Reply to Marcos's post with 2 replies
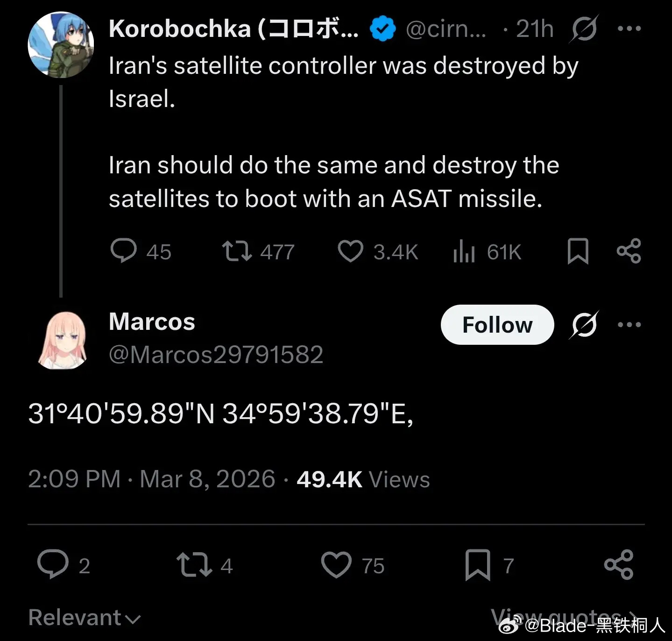672x641 pixels. coord(53,564)
